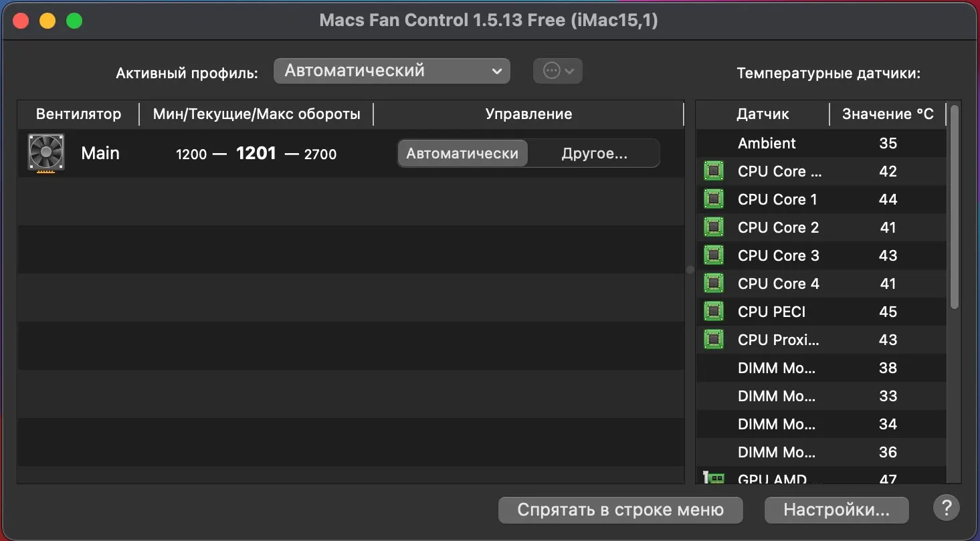This screenshot has width=980, height=541.
Task: Click Спрятать в строке меню button
Action: pyautogui.click(x=620, y=510)
